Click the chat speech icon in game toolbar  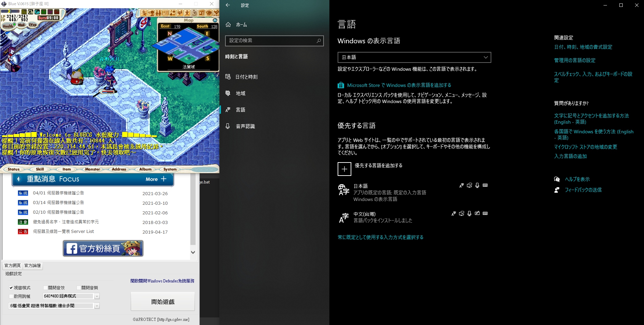[151, 13]
